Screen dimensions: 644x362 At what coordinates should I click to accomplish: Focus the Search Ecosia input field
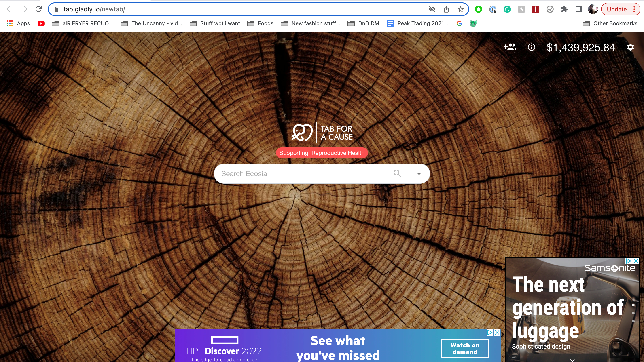[300, 174]
